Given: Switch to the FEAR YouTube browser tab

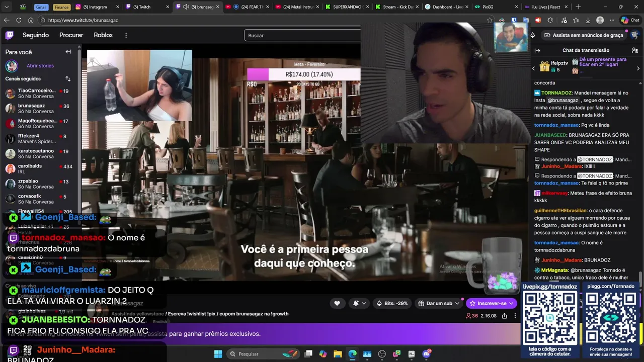Looking at the screenshot, I should [x=248, y=7].
